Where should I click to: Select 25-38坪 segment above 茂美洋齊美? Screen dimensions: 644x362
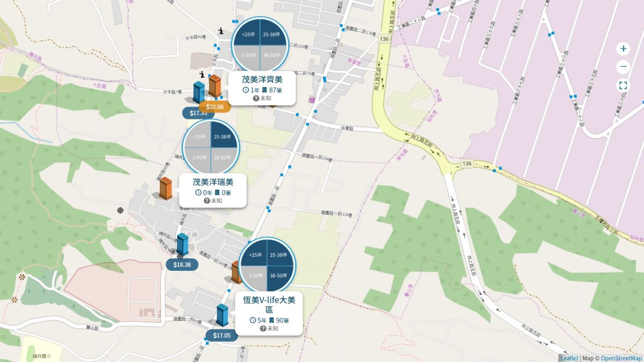click(x=272, y=34)
